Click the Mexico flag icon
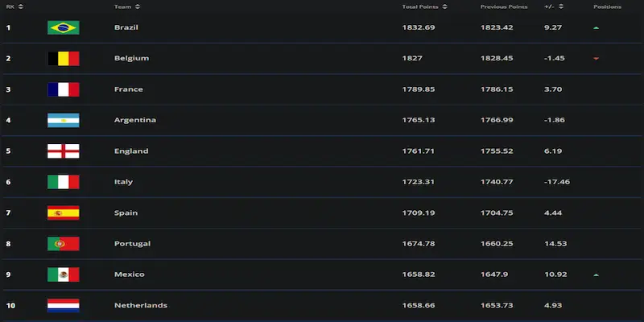Screen dimensions: 644x322 (63, 275)
